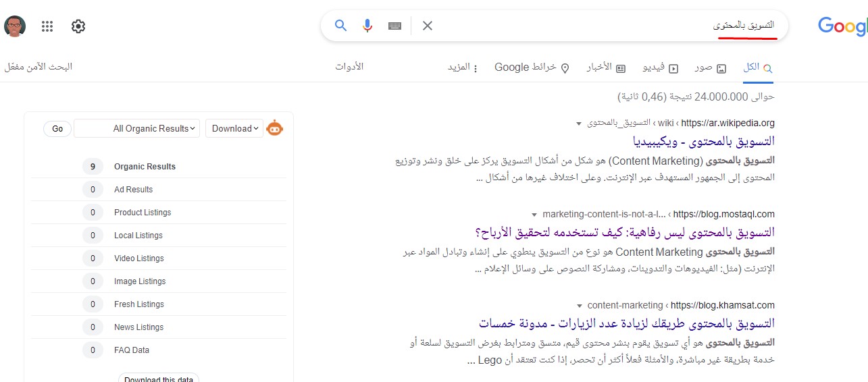Screen dimensions: 868x382
Task: Open the on-screen keyboard input tool
Action: click(395, 26)
